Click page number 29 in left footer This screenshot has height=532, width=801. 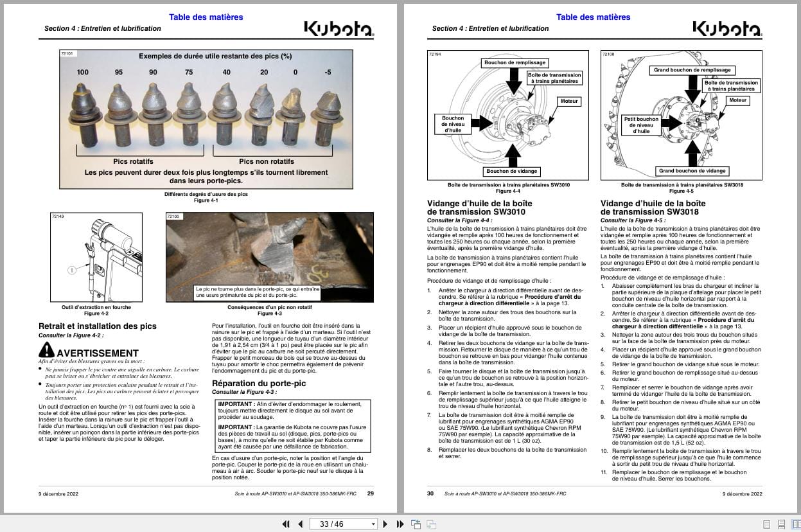[x=370, y=493]
